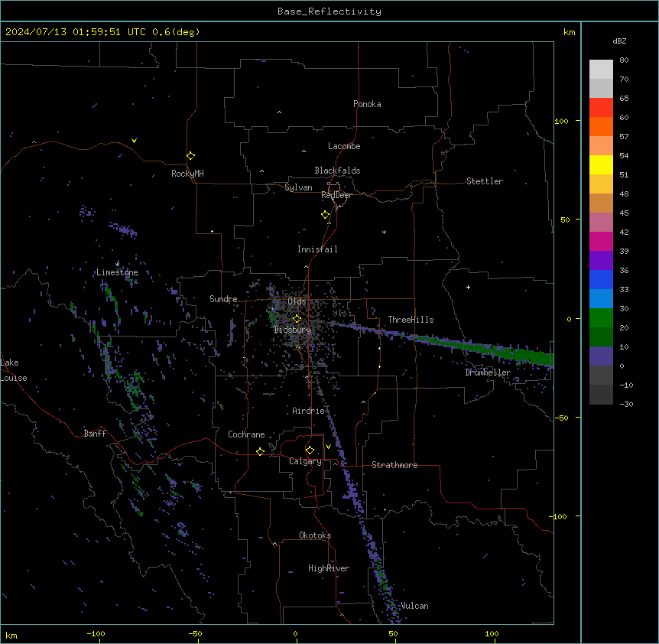The image size is (659, 644).
Task: Select the Sundre label
Action: click(x=223, y=299)
